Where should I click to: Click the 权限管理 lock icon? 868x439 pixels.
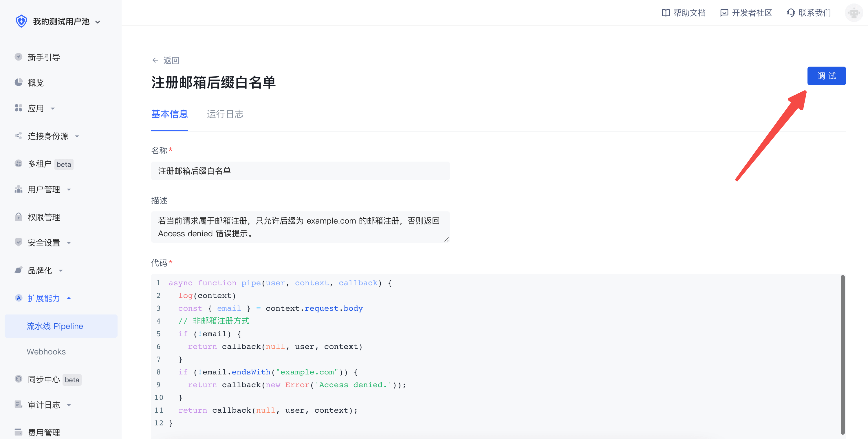[19, 217]
